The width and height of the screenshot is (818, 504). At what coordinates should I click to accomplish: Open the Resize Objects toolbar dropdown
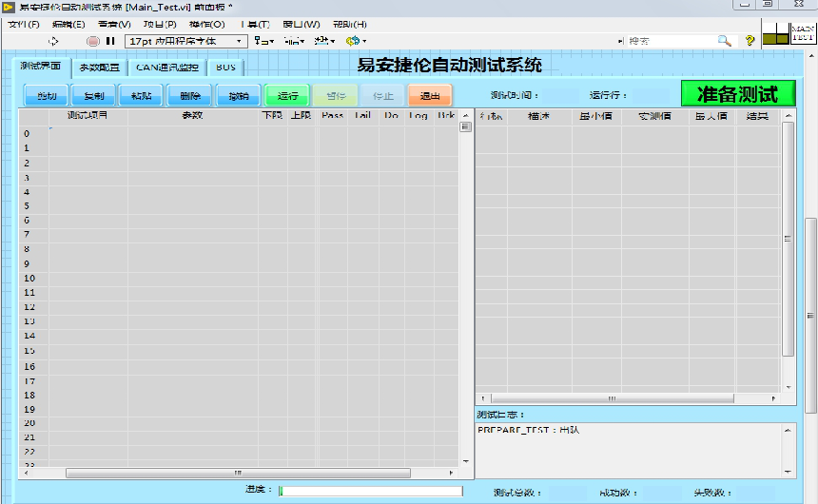(x=324, y=41)
